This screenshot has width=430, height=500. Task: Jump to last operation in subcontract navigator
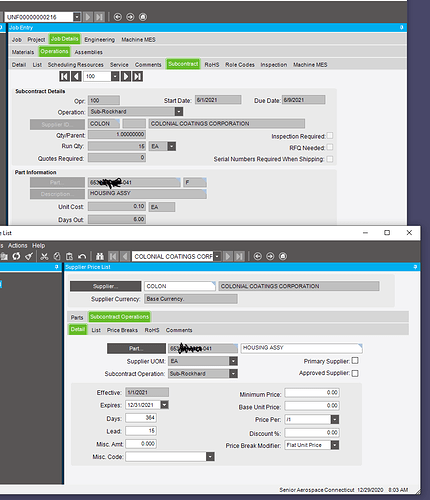[137, 76]
